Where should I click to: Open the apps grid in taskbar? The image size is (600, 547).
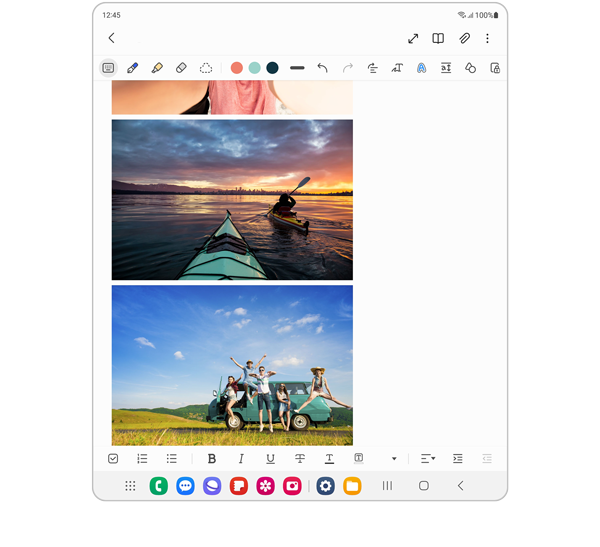(130, 486)
